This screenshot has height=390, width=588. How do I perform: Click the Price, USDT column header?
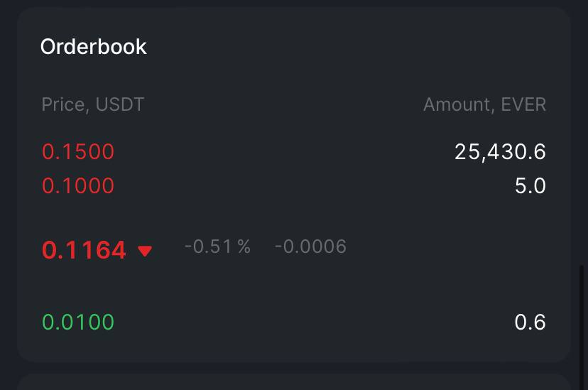[x=92, y=104]
